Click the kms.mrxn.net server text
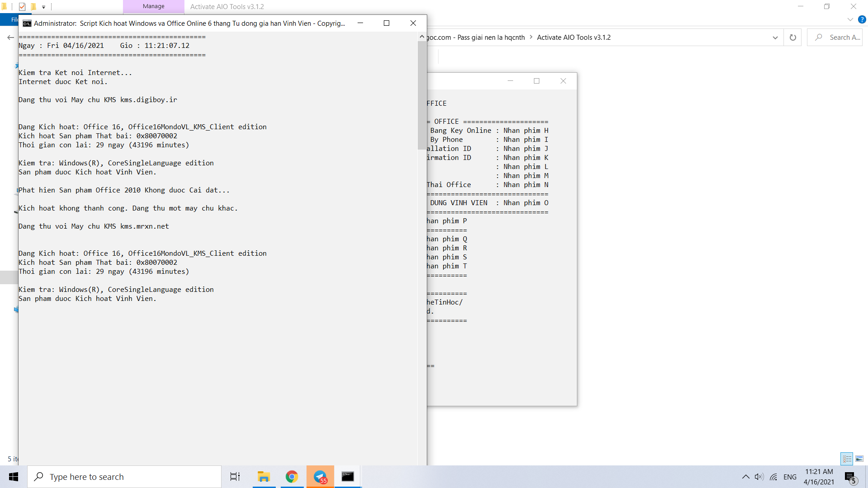The width and height of the screenshot is (868, 488). click(145, 226)
